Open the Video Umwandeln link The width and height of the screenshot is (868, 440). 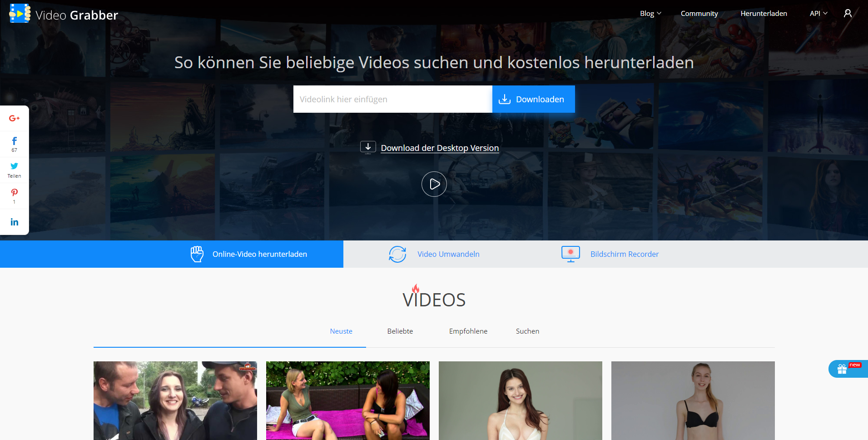tap(448, 254)
